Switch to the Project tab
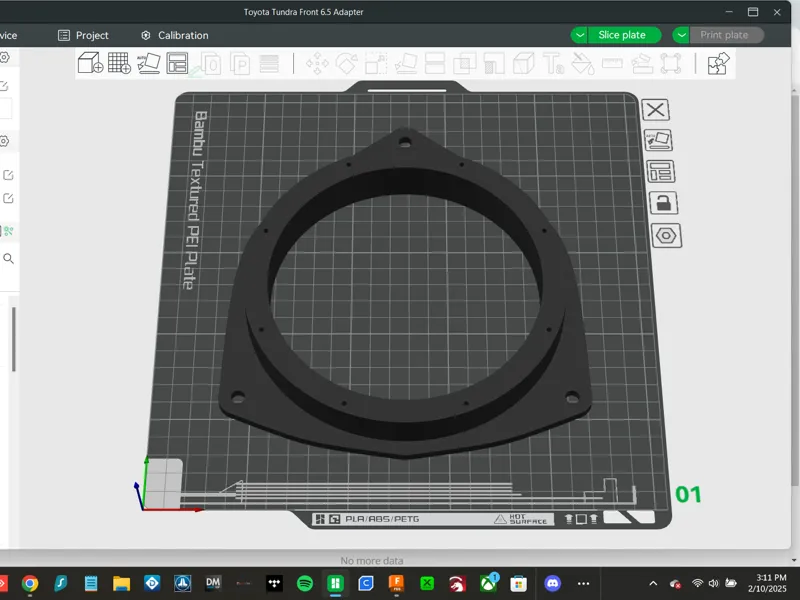This screenshot has width=800, height=600. pos(83,35)
